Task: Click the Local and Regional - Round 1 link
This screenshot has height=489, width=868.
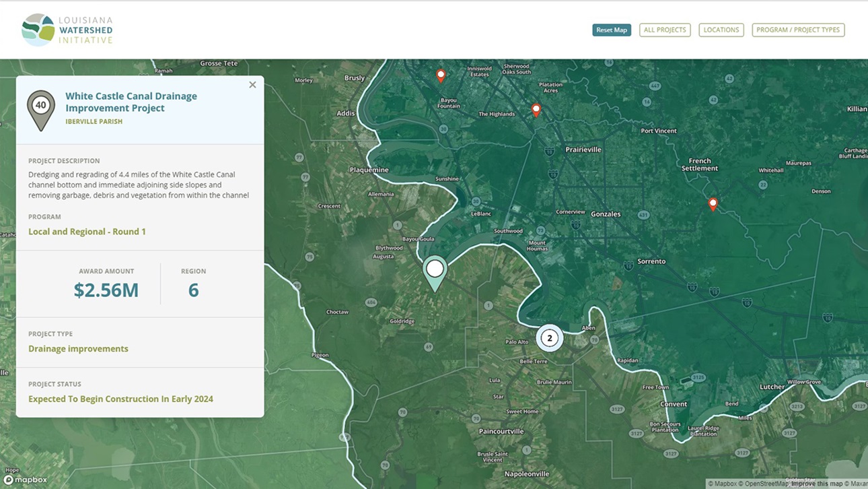Action: [87, 232]
